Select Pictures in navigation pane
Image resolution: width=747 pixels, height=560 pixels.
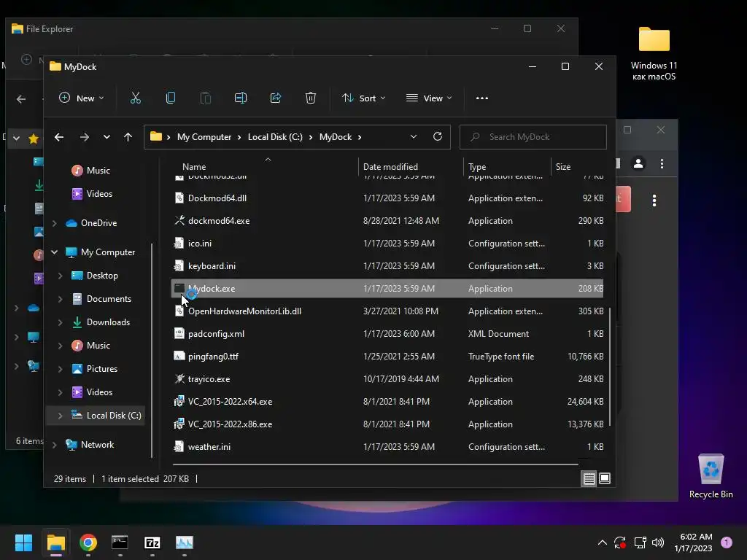tap(102, 368)
